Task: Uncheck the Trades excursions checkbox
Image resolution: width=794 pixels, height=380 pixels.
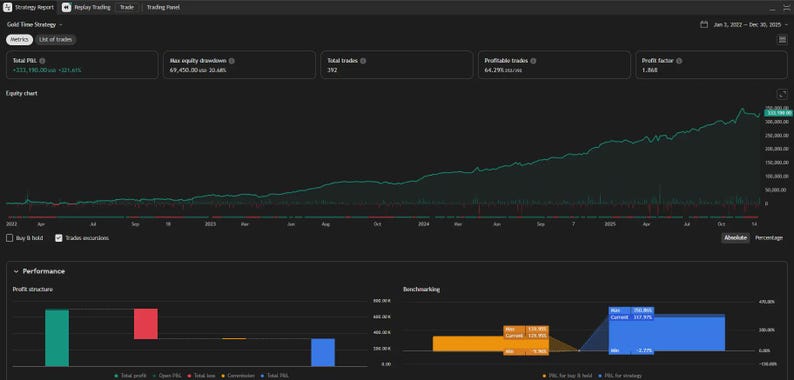Action: tap(59, 238)
